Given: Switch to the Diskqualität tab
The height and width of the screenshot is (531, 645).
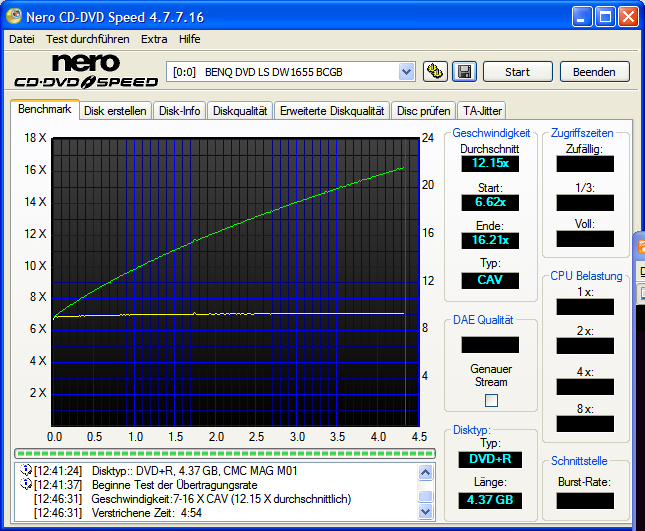Looking at the screenshot, I should click(x=240, y=111).
